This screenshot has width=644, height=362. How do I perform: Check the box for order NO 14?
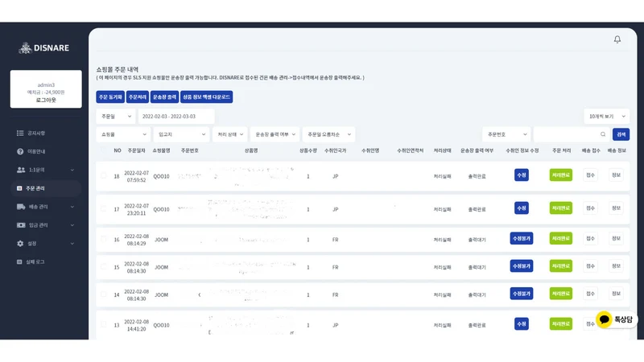(104, 294)
